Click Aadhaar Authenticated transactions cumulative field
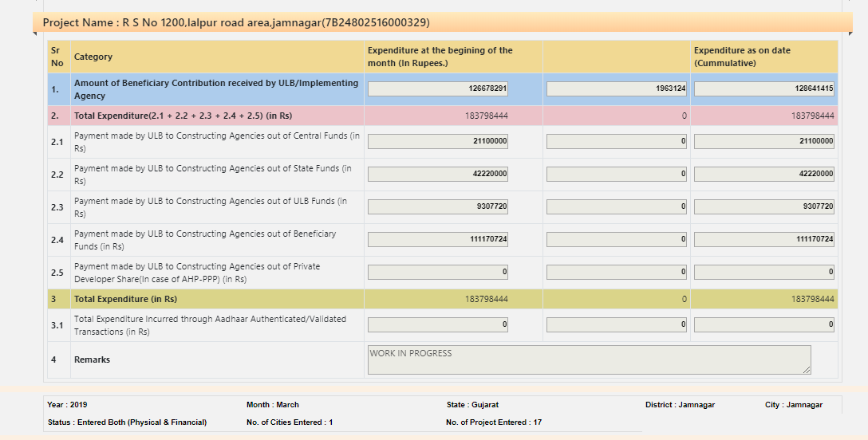This screenshot has width=868, height=440. pyautogui.click(x=764, y=325)
